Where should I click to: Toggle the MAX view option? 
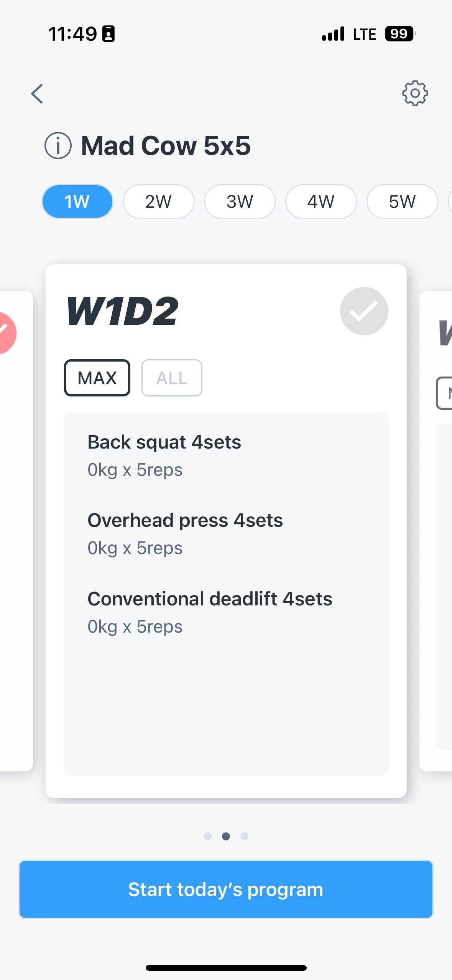(97, 378)
